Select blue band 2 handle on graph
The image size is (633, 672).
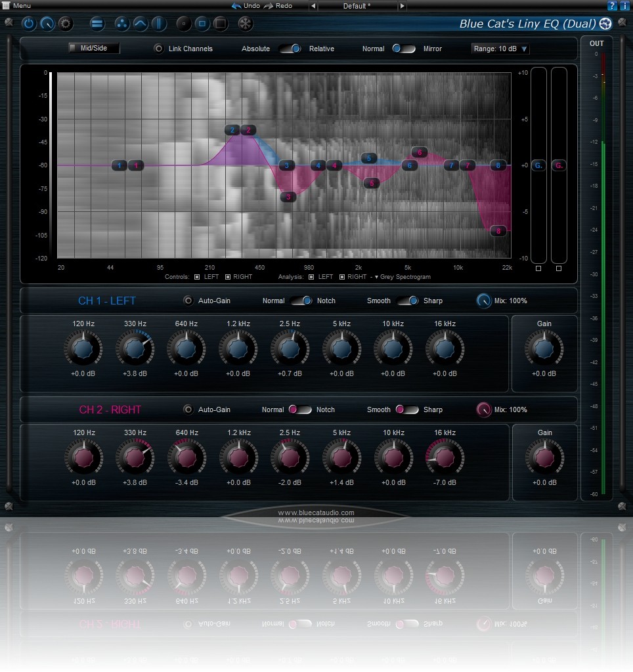(x=232, y=130)
